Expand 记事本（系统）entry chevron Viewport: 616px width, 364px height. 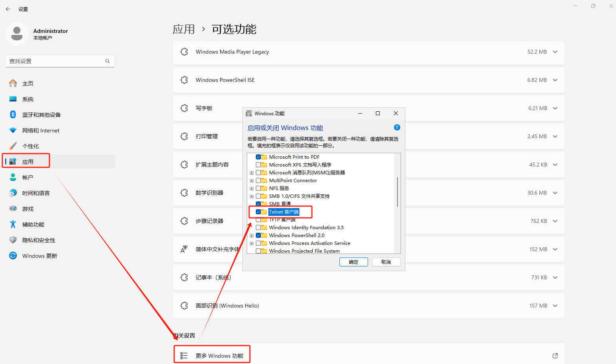tap(555, 277)
